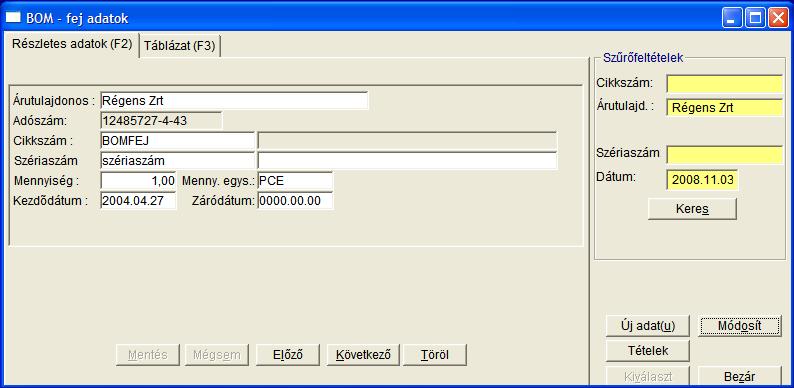Click the yellow Cikkszám filter field
794x388 pixels.
coord(725,84)
